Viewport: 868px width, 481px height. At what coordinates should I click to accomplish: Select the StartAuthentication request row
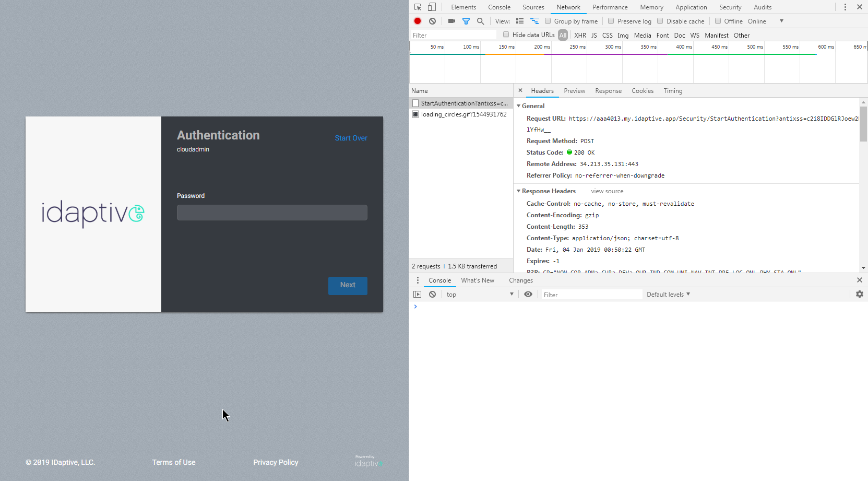(x=461, y=103)
